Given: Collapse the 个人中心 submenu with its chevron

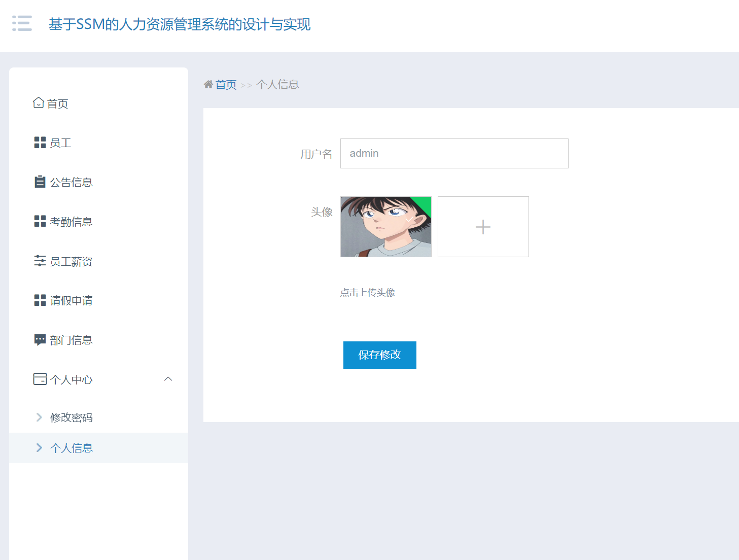Looking at the screenshot, I should (x=168, y=379).
